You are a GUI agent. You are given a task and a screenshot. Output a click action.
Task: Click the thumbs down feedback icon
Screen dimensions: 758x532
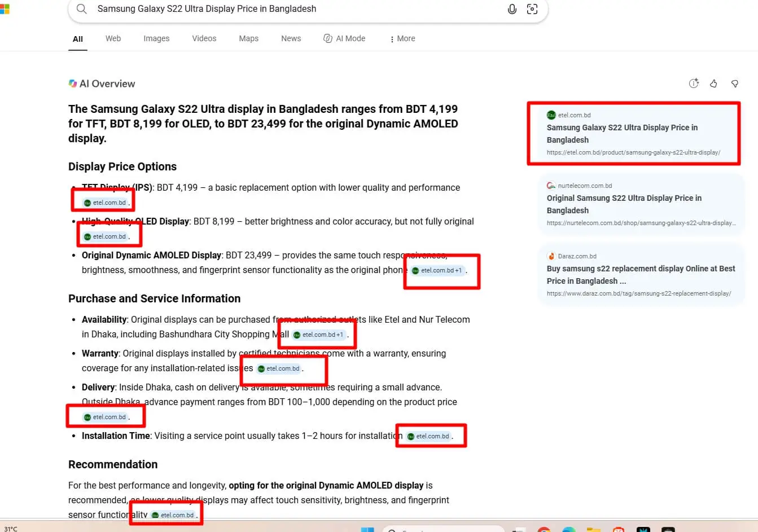734,83
